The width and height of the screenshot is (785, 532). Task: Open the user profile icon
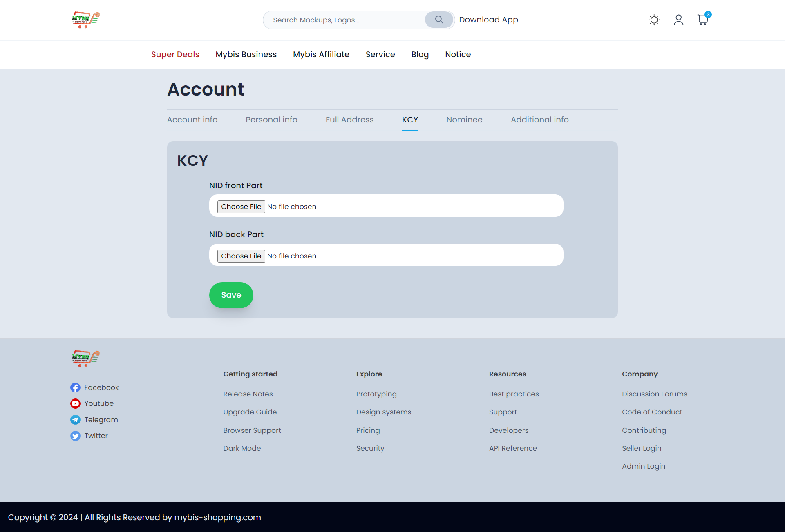(x=678, y=20)
